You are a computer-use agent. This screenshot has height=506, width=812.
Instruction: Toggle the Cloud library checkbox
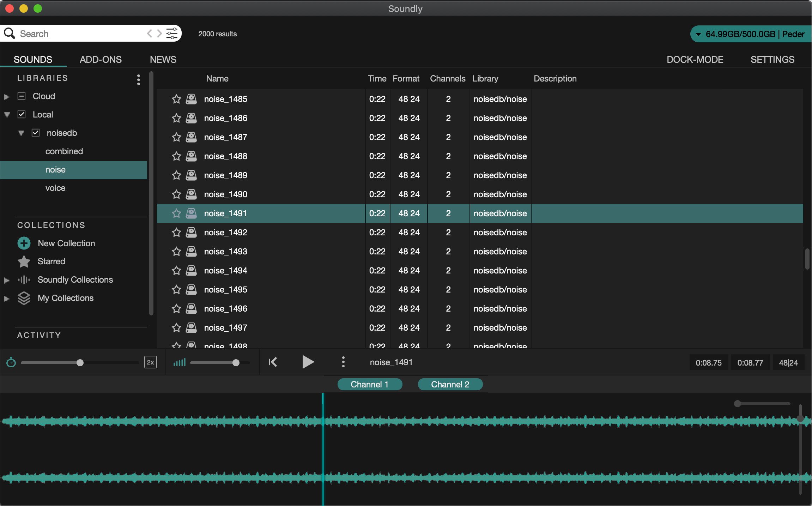click(22, 96)
